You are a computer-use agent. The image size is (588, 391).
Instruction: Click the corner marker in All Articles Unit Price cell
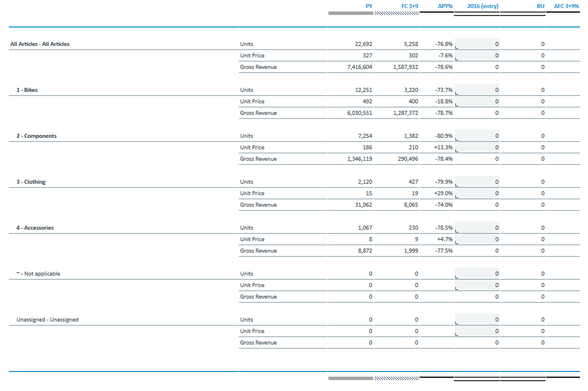click(457, 57)
